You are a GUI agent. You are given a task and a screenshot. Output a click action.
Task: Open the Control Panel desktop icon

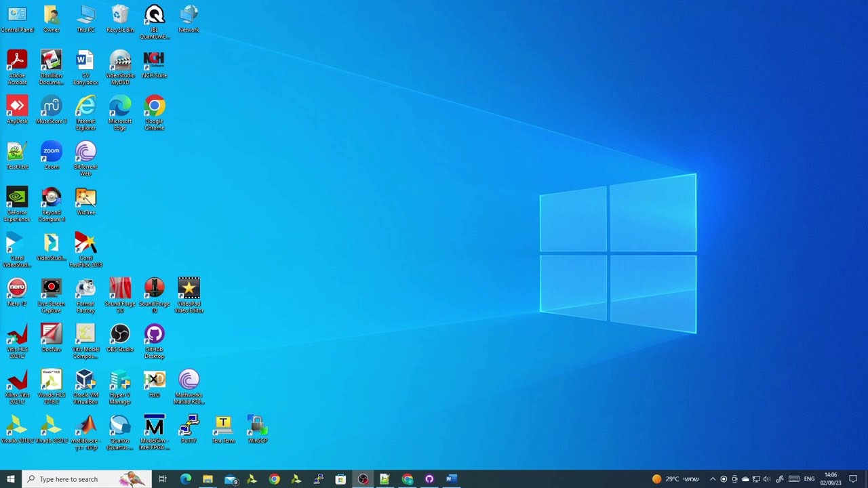pyautogui.click(x=17, y=19)
